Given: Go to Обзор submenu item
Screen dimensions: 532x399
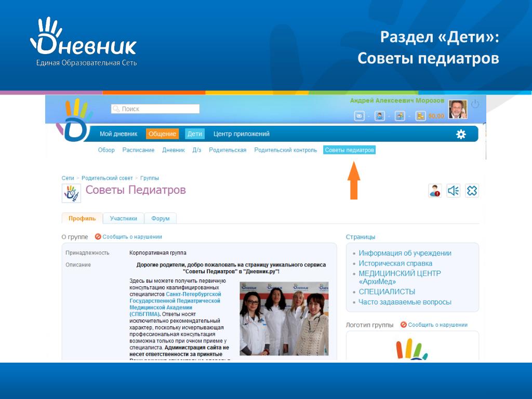Looking at the screenshot, I should 106,150.
